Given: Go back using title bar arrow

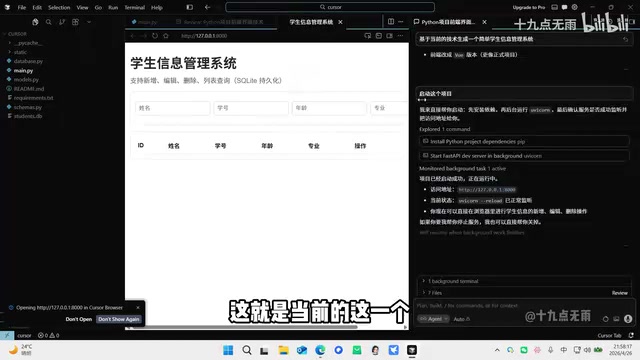Looking at the screenshot, I should pos(207,7).
